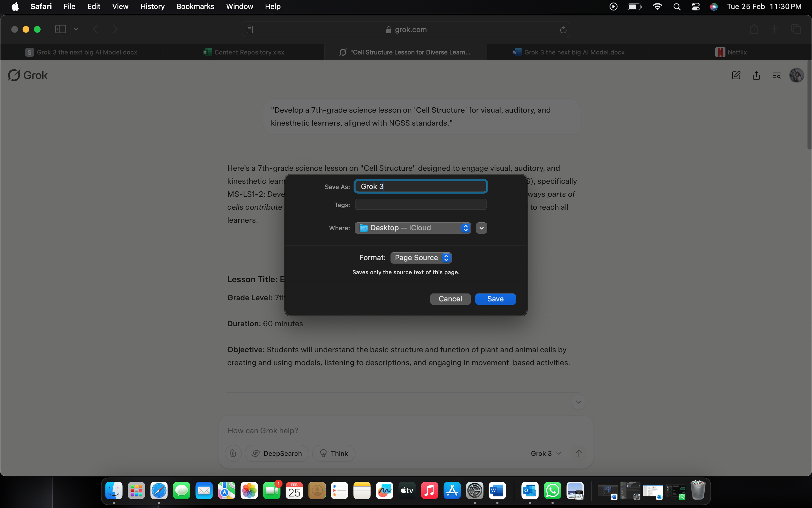Click the send message arrow
Screen dimensions: 812x508
(x=579, y=453)
